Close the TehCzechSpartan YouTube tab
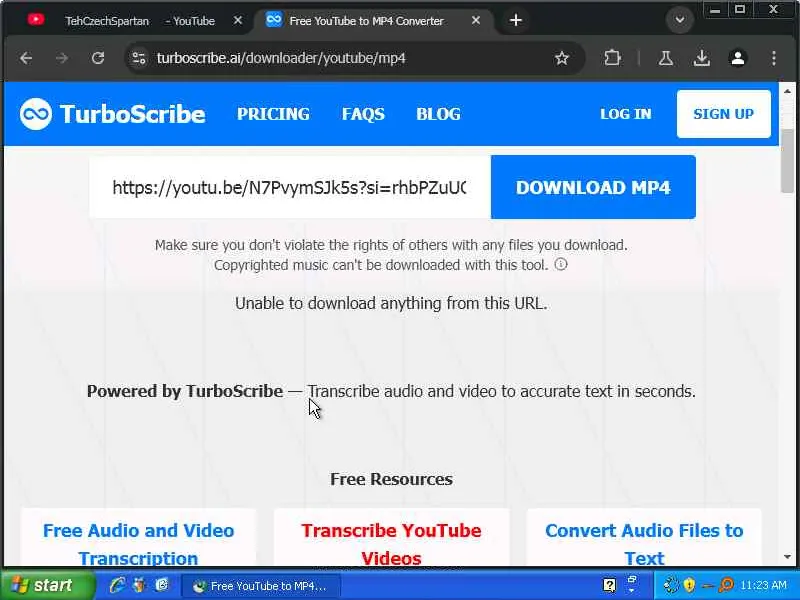 click(238, 21)
